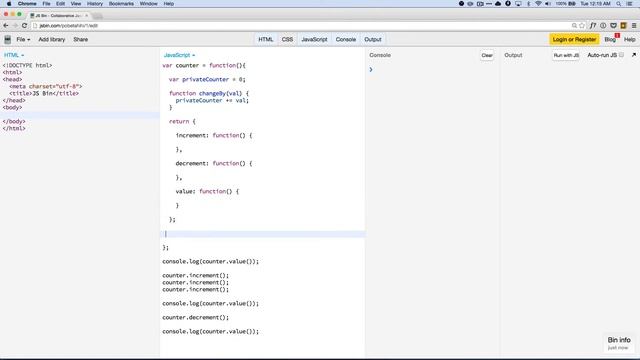Click the '<!DOCTYPE html>' line
Viewport: 640px width, 360px height.
point(27,65)
